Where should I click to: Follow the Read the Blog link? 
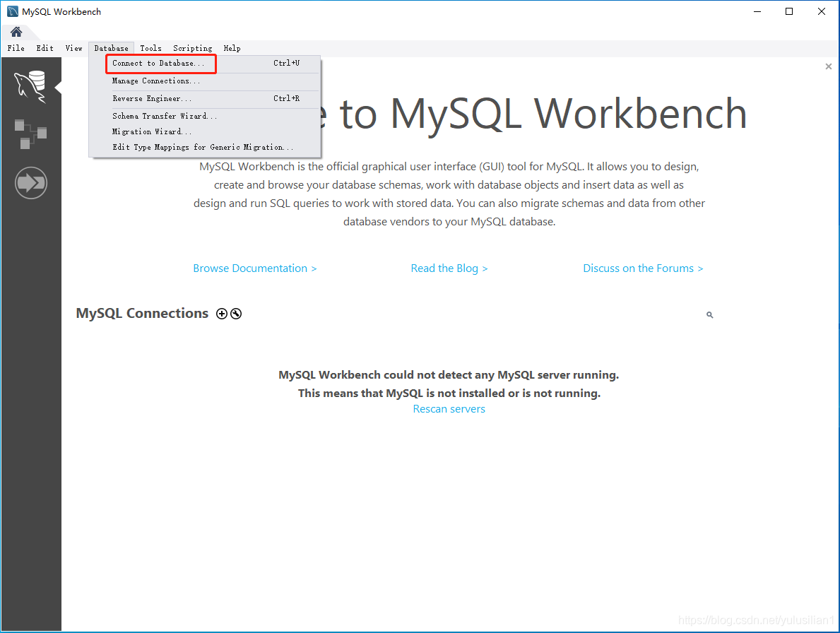[449, 268]
